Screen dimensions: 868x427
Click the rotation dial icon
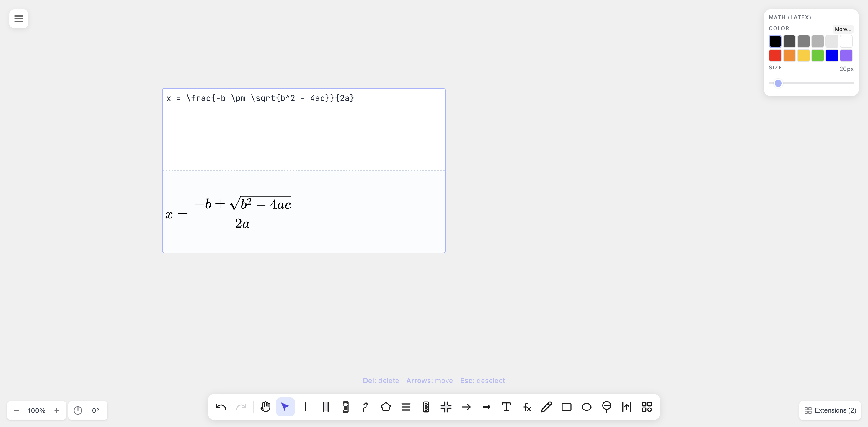tap(78, 410)
